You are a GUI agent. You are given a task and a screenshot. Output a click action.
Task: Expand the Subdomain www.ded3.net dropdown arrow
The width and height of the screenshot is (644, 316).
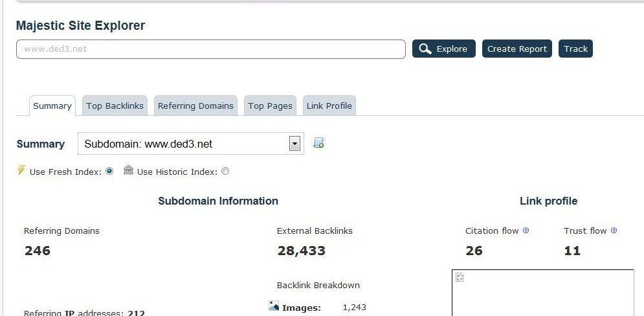click(x=294, y=144)
